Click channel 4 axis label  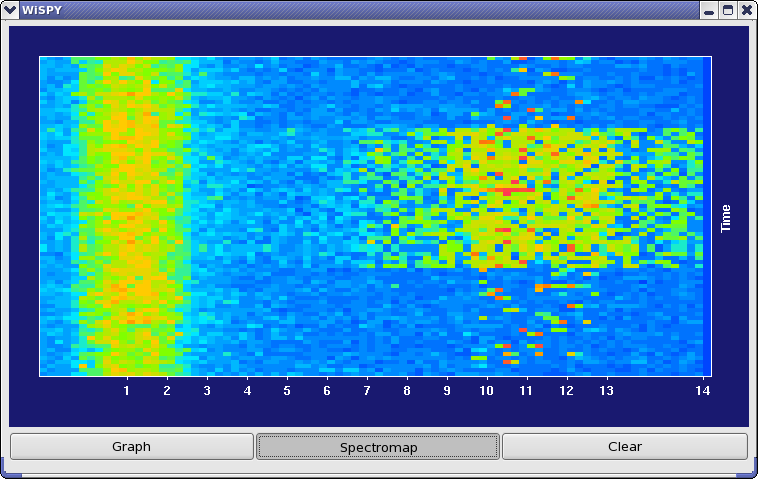coord(247,391)
